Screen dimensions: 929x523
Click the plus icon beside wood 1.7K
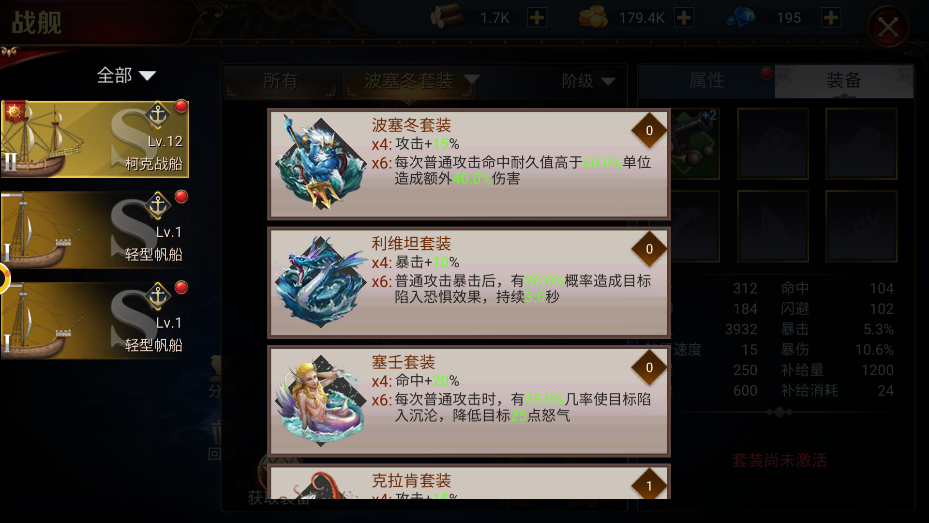point(537,18)
